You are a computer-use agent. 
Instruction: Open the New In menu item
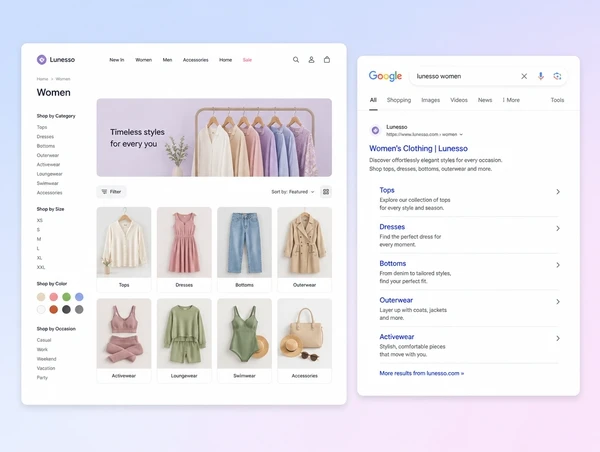[117, 60]
